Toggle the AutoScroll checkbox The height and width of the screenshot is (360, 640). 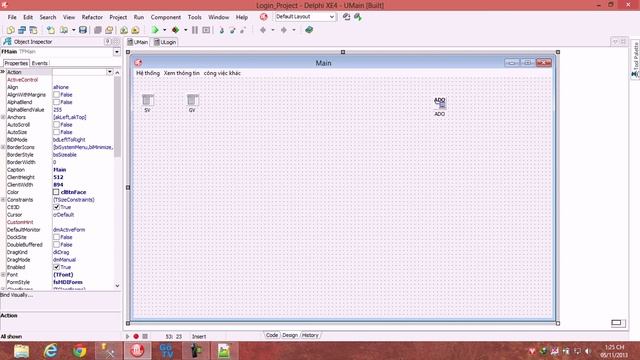coord(56,124)
